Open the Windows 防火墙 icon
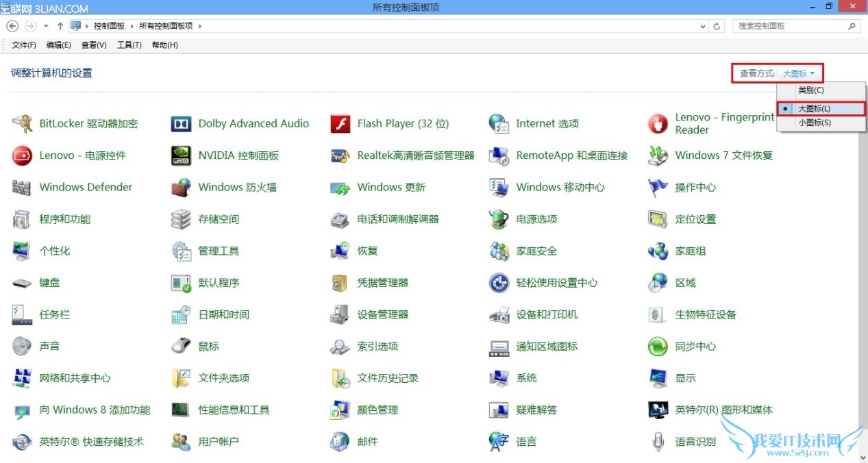Screen dimensions: 868x463 coord(181,187)
